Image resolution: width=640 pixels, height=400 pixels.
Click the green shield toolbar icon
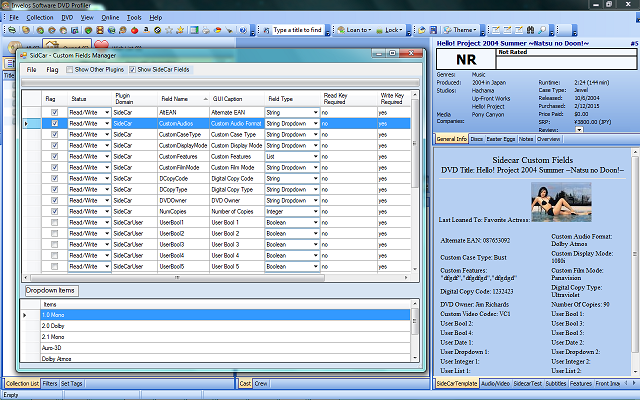[88, 30]
